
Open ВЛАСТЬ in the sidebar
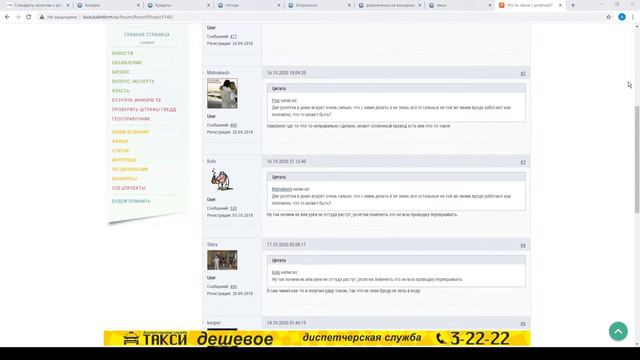pyautogui.click(x=121, y=91)
